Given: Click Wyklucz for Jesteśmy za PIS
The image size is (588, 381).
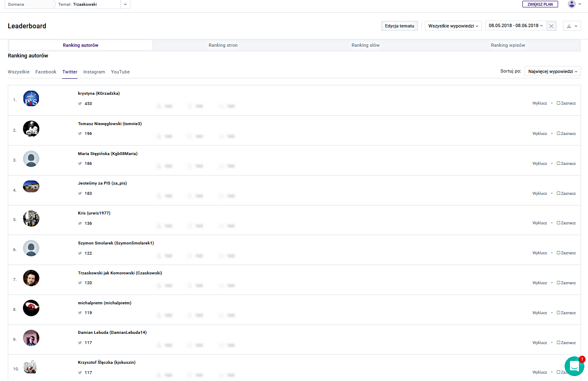Looking at the screenshot, I should pos(540,194).
